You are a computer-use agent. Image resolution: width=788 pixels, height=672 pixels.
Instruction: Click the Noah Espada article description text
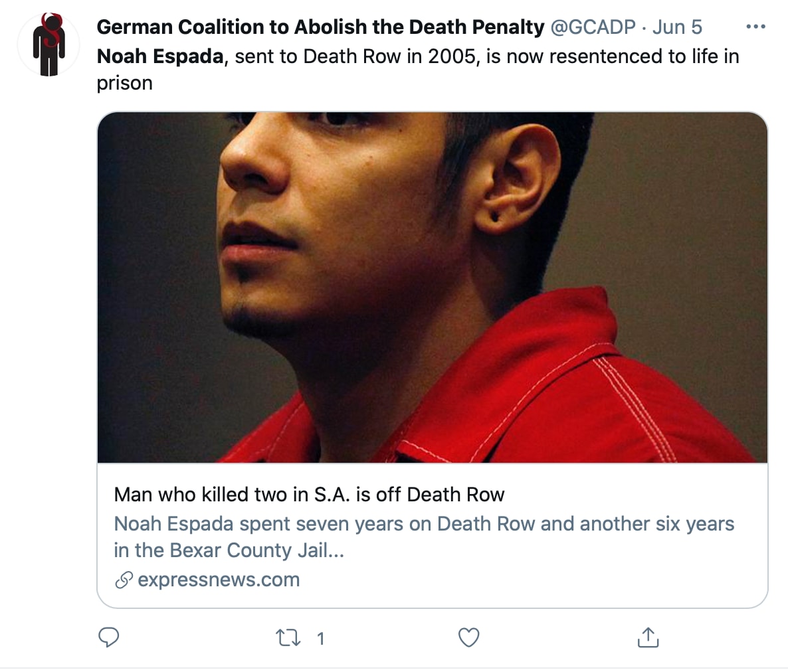click(x=424, y=524)
